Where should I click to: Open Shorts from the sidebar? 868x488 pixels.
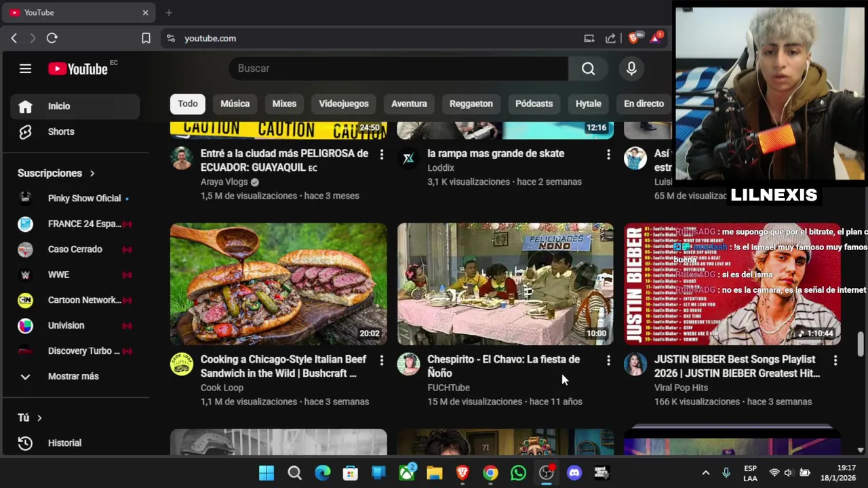(75, 131)
